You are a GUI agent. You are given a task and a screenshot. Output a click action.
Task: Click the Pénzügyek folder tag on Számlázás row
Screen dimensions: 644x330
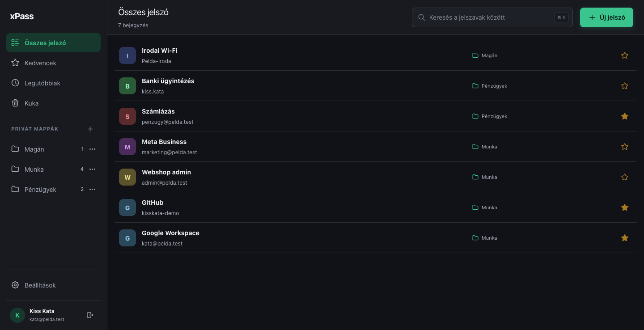pyautogui.click(x=490, y=116)
